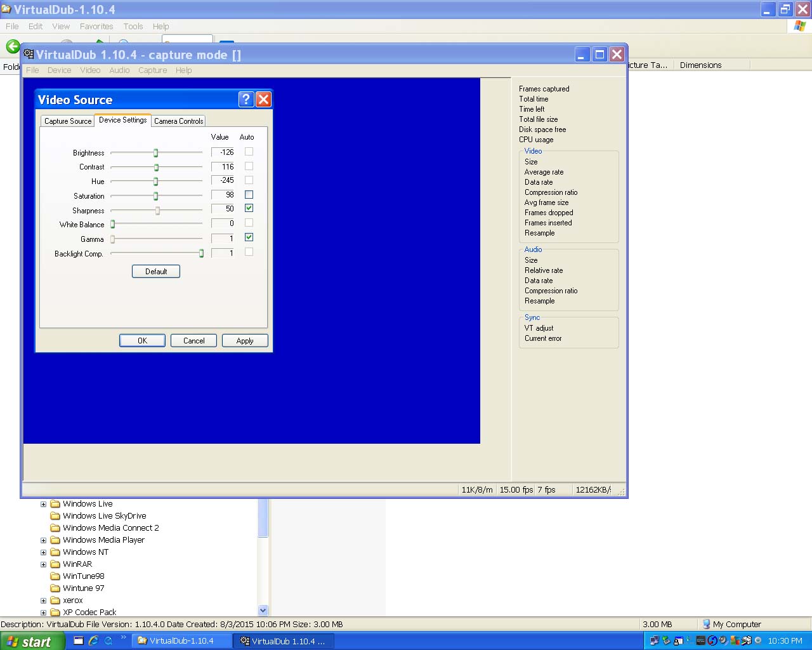Viewport: 812px width, 650px height.
Task: Toggle Hue auto checkbox
Action: [249, 180]
